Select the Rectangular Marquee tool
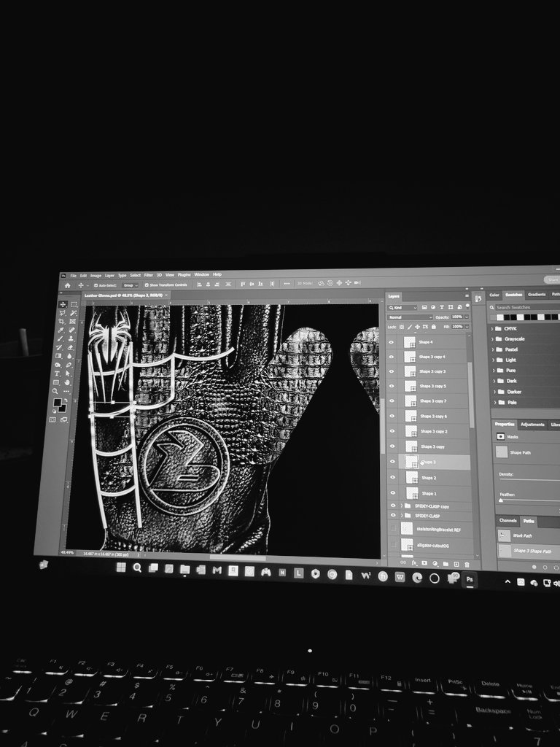Image resolution: width=560 pixels, height=747 pixels. pos(74,304)
